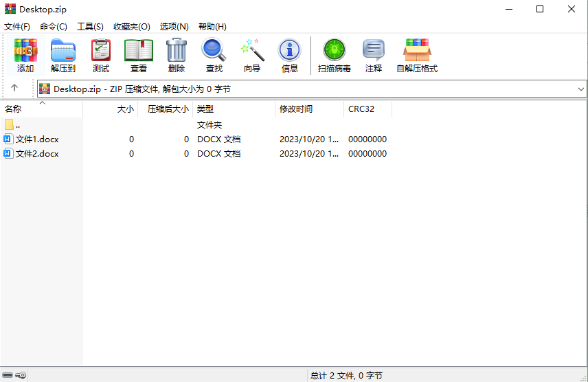Click CRC32 value of 文件1.docx
Screen dimensions: 588x382
pyautogui.click(x=367, y=139)
